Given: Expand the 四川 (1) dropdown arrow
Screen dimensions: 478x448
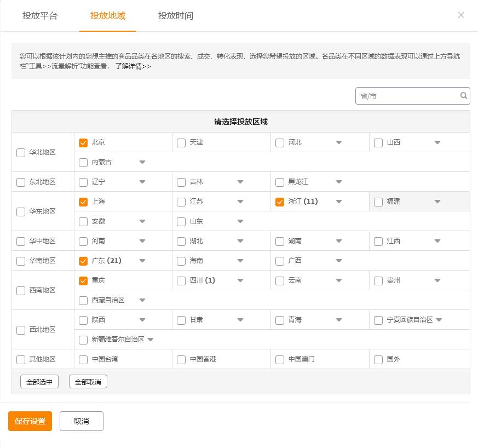Looking at the screenshot, I should [240, 280].
